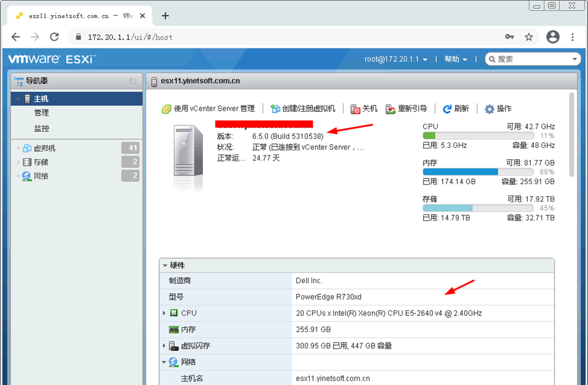The image size is (588, 385).
Task: Open the root@172.20.1.1 user dropdown
Action: [x=396, y=59]
